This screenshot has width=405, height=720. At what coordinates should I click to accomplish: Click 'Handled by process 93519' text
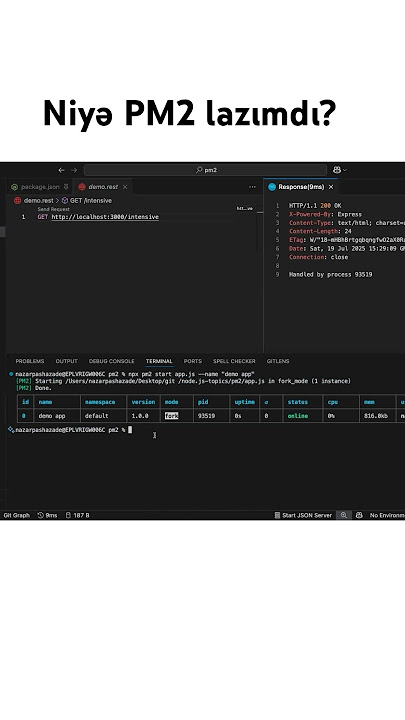click(331, 275)
